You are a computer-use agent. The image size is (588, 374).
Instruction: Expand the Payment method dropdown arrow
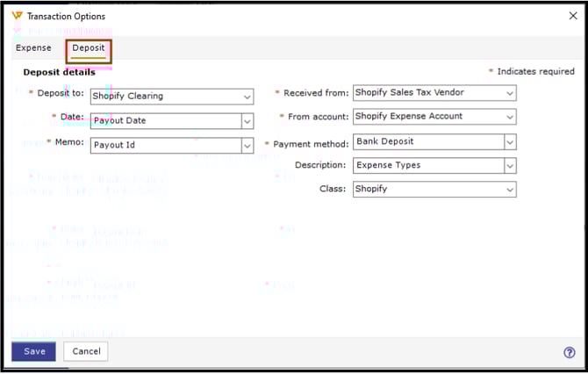[510, 142]
